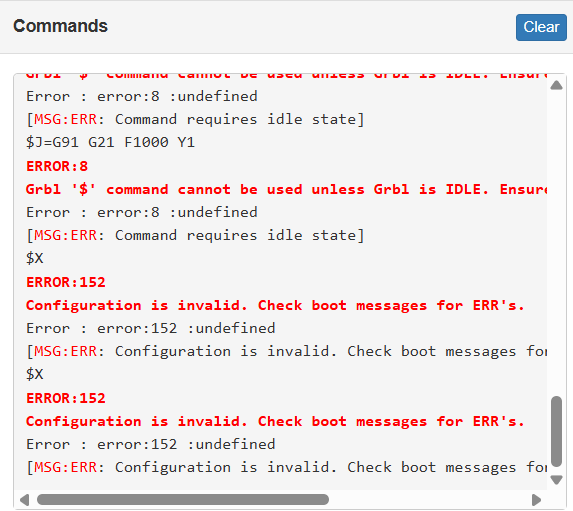This screenshot has height=511, width=573.
Task: Click the scroll up arrow
Action: pos(556,86)
